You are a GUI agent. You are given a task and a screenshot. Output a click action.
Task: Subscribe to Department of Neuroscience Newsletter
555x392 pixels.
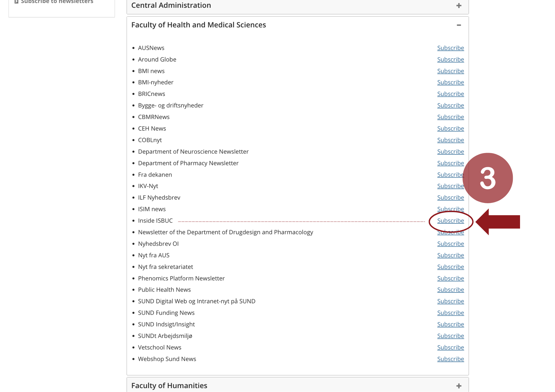coord(450,152)
